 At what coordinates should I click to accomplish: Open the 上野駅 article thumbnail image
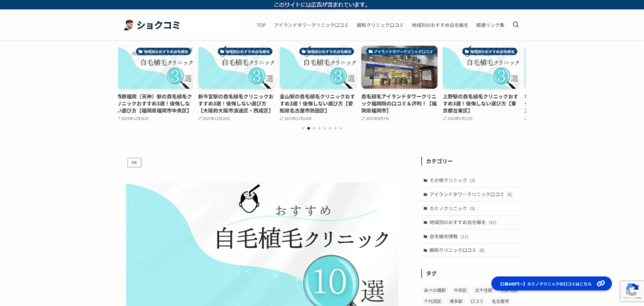click(481, 67)
